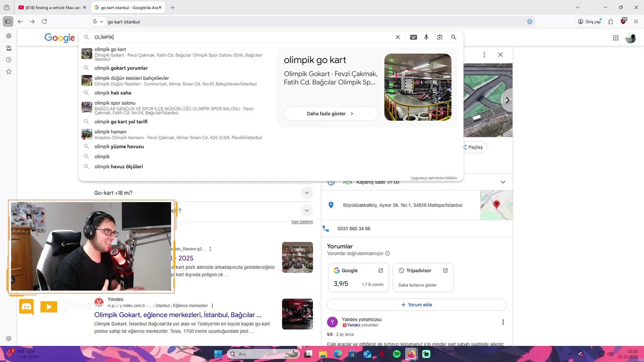This screenshot has width=644, height=362.
Task: Open the sidebar AI chatbot icon
Action: click(x=9, y=36)
